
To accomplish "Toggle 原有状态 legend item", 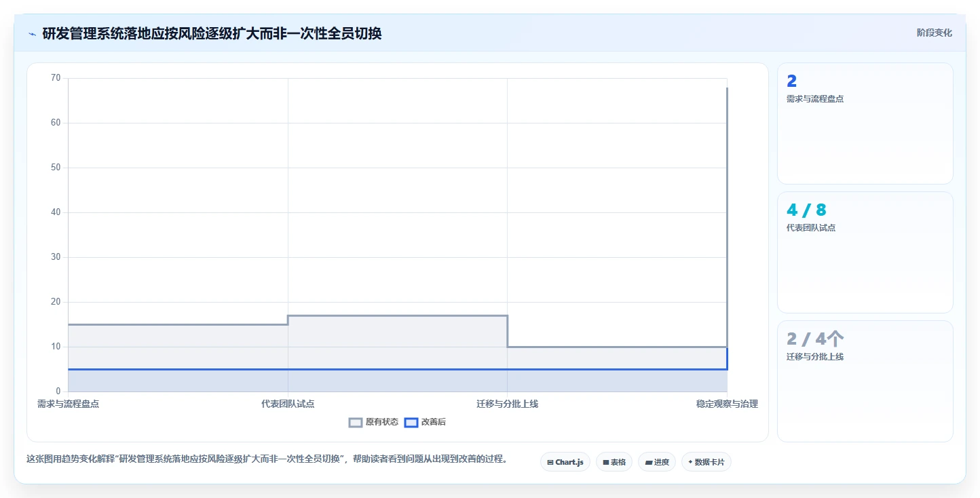I will pyautogui.click(x=374, y=422).
